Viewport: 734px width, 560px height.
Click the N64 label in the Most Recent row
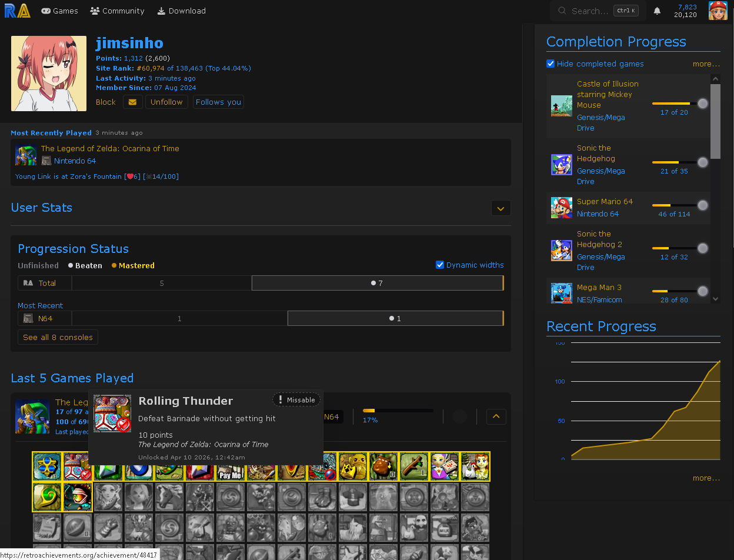pos(45,318)
